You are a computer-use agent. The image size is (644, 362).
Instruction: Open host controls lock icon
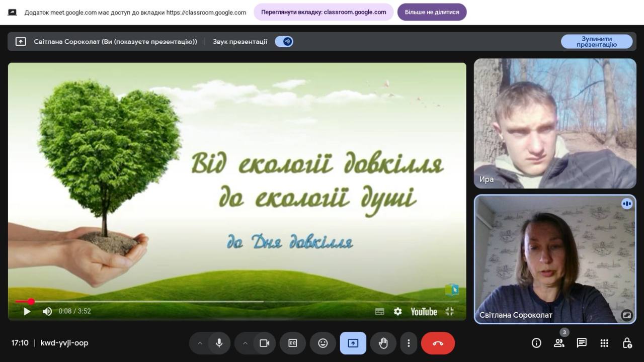(627, 343)
